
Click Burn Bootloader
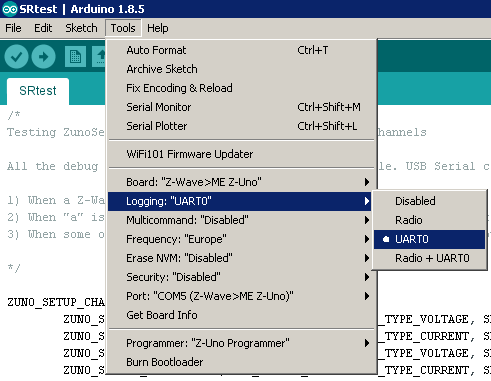[x=241, y=362]
